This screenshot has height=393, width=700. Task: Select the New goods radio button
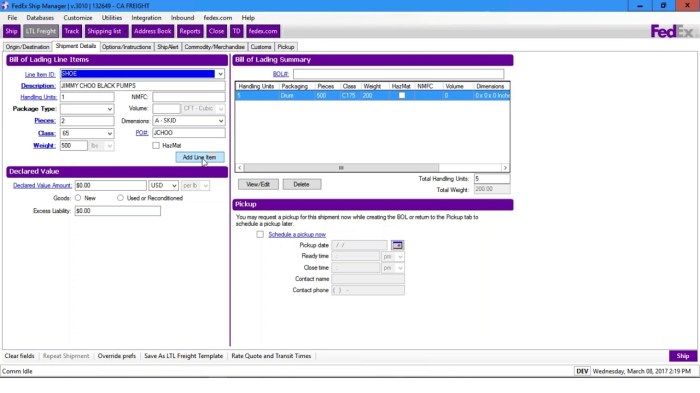tap(78, 198)
